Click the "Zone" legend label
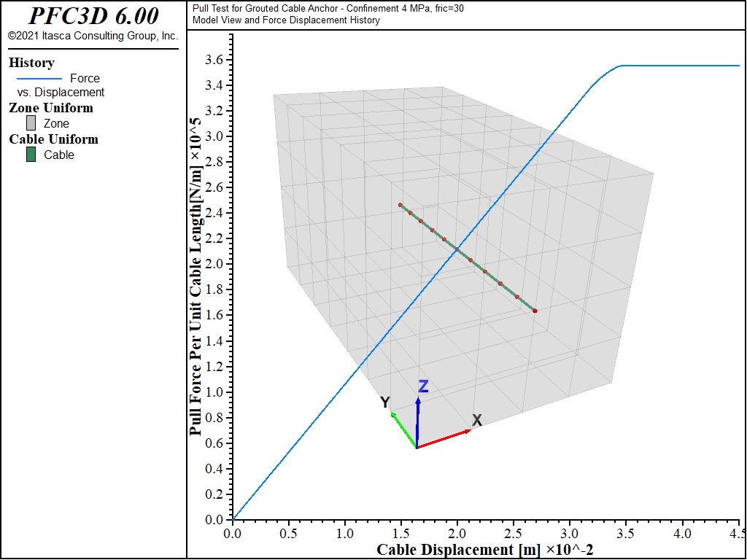Screen dimensions: 747x560 pyautogui.click(x=56, y=124)
